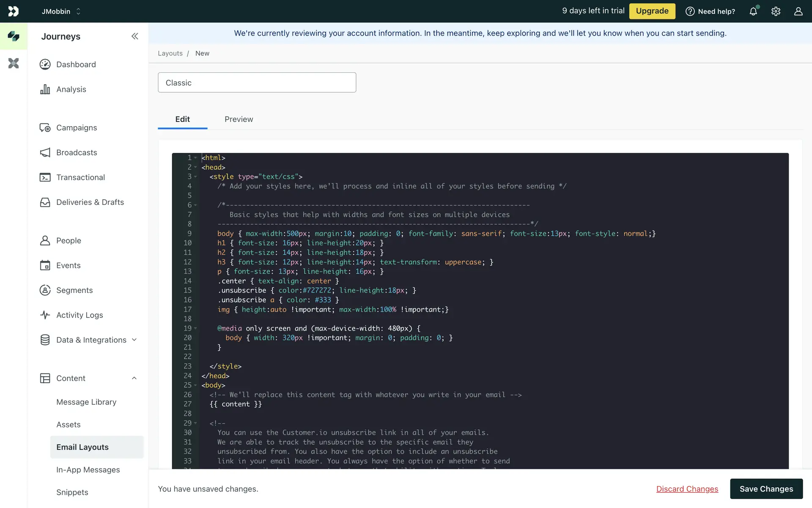The image size is (812, 508).
Task: Click the Segments icon in sidebar
Action: (x=45, y=290)
